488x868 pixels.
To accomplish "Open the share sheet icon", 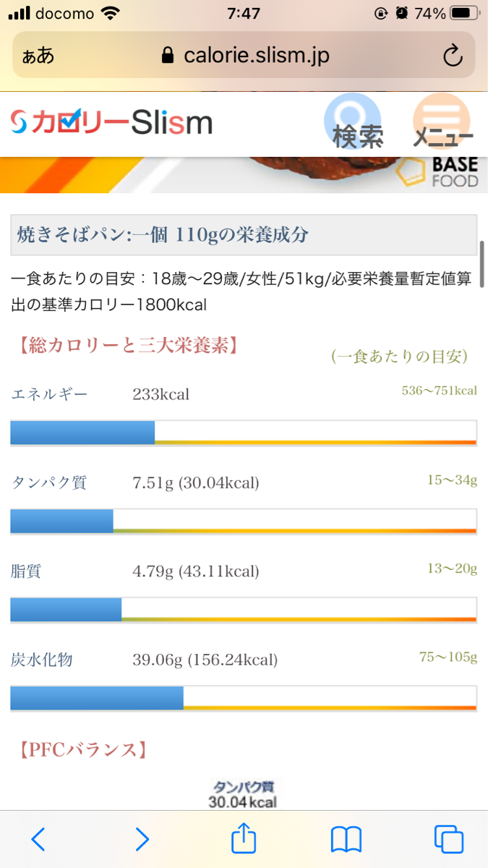I will 244,838.
